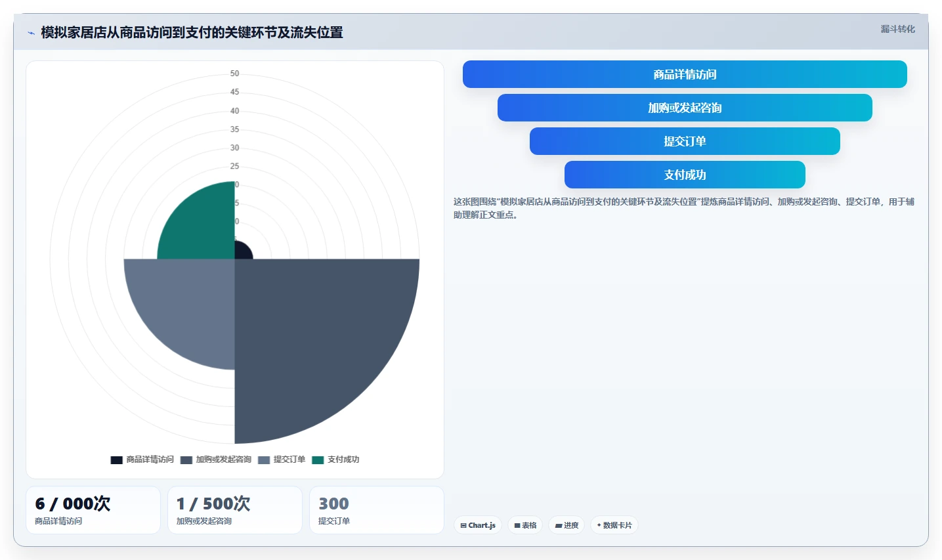Select the 提交订单 funnel bar
The width and height of the screenshot is (942, 560).
coord(685,141)
